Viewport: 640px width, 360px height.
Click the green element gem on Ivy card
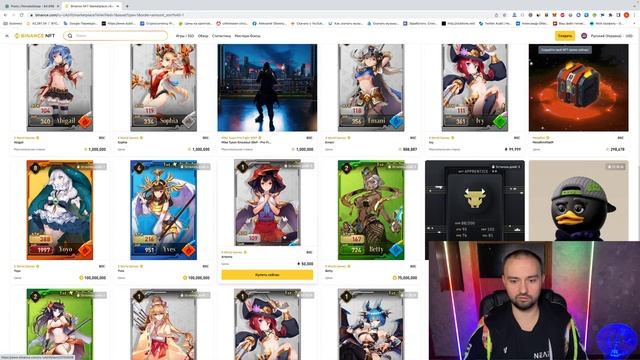500,122
